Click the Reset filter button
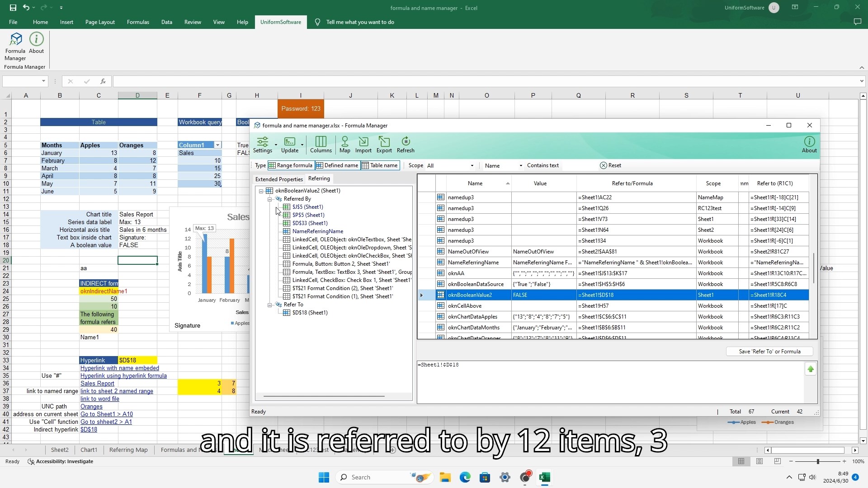Image resolution: width=868 pixels, height=488 pixels. (x=610, y=165)
